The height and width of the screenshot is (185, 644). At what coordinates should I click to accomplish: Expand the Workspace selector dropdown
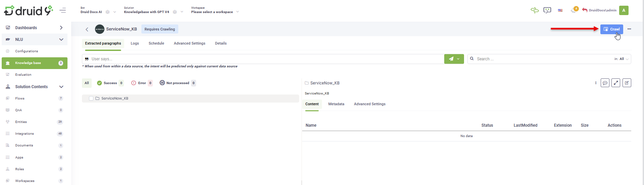237,12
